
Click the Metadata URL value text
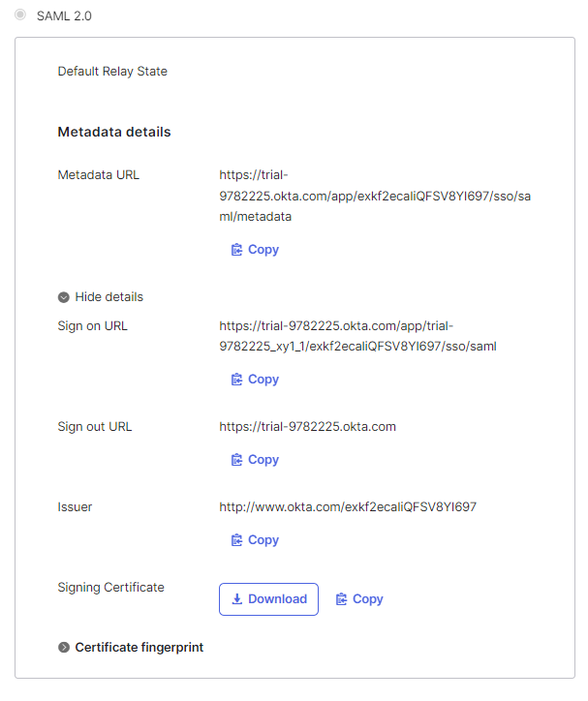(375, 197)
